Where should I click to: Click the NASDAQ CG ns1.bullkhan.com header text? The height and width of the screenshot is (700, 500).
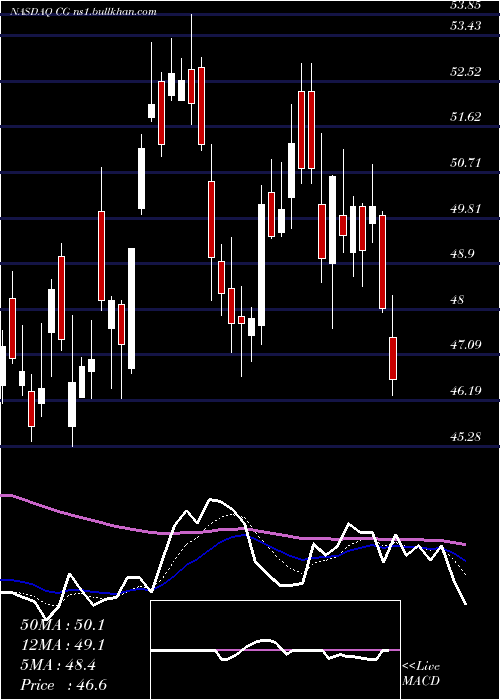[x=82, y=12]
